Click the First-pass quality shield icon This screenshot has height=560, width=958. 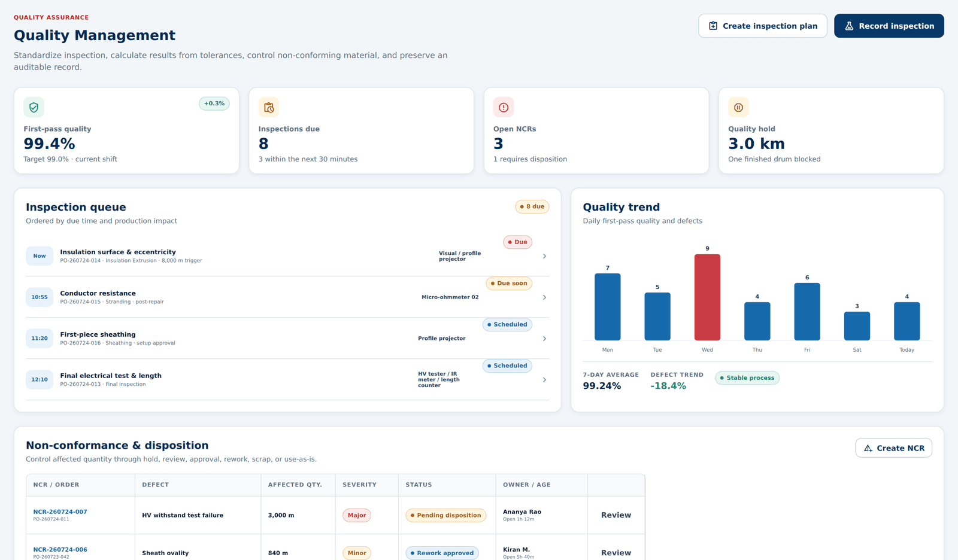coord(34,107)
